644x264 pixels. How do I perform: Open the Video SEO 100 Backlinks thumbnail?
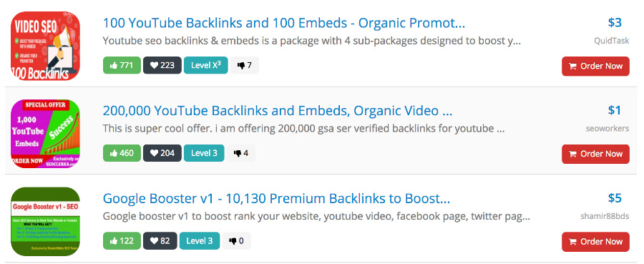point(45,46)
